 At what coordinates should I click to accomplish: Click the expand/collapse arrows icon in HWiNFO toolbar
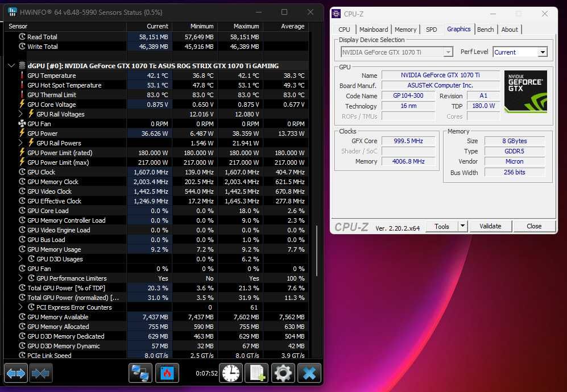[16, 373]
